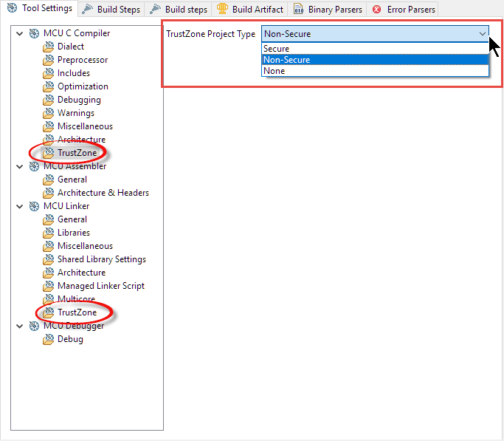504x441 pixels.
Task: Click the Optimization settings icon
Action: (49, 86)
